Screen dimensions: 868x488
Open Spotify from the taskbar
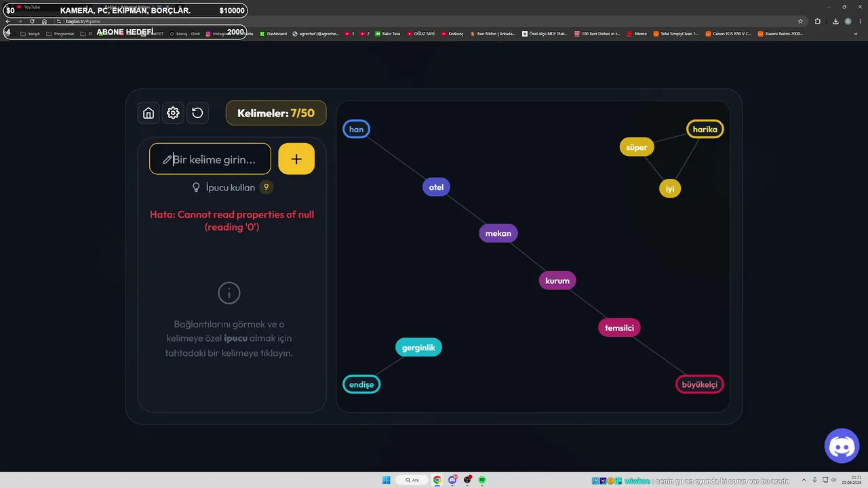point(482,480)
